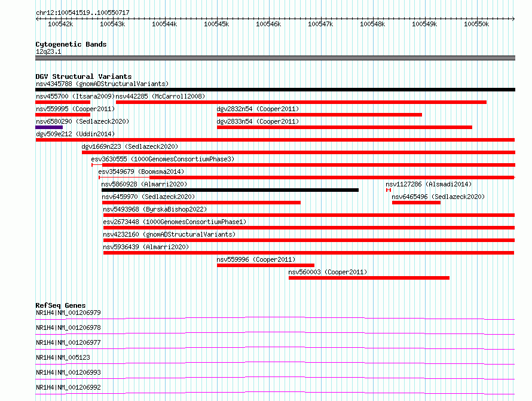Click the 12q23.1 cytogenetic band label
The height and width of the screenshot is (401, 532).
(x=48, y=51)
